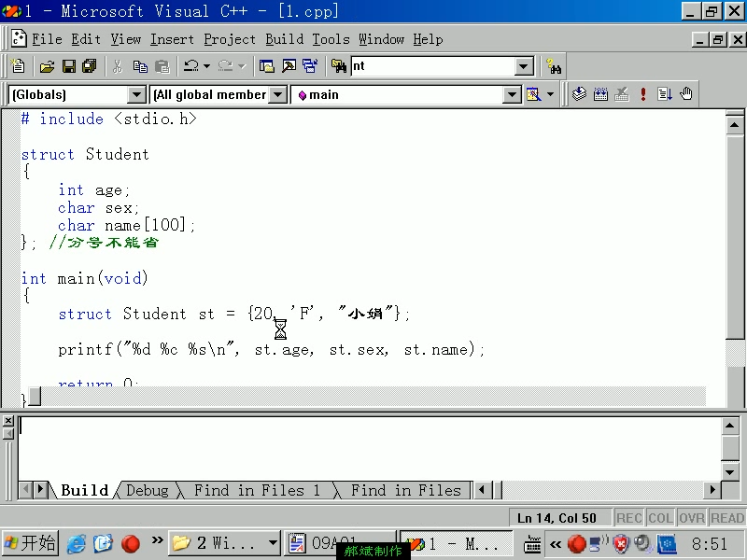Open Internet Explorer from quick launch
This screenshot has width=747, height=560.
coord(76,543)
